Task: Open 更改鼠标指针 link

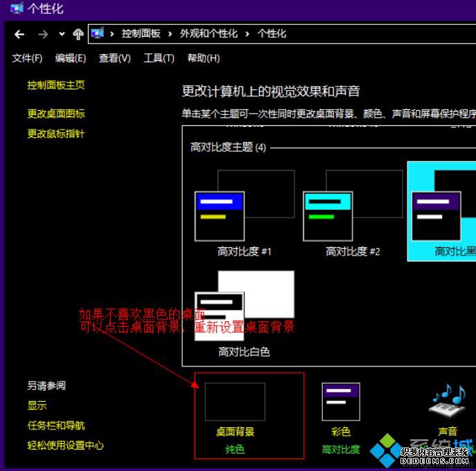Action: (x=56, y=134)
